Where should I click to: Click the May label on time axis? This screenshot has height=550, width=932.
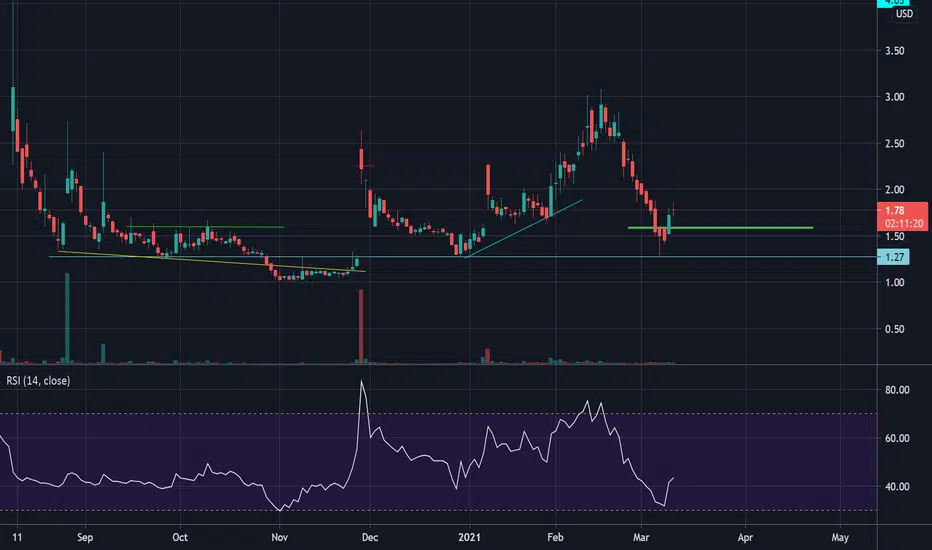[x=840, y=538]
